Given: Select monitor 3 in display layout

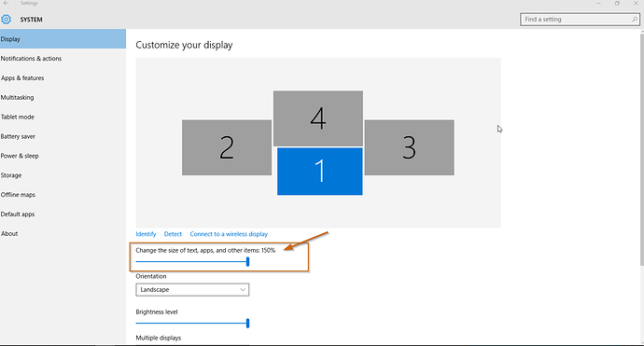Looking at the screenshot, I should coord(410,147).
